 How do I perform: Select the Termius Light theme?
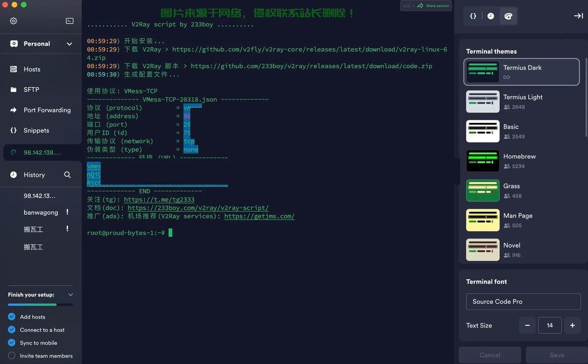pos(522,101)
